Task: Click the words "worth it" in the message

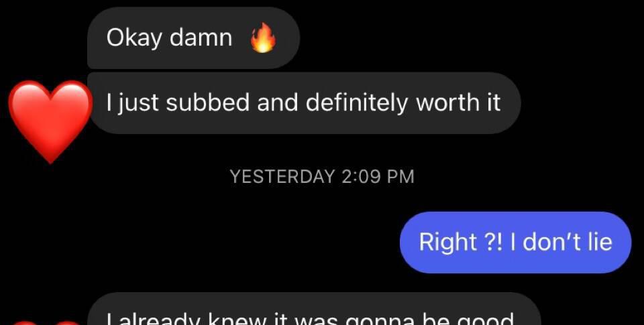Action: click(458, 103)
